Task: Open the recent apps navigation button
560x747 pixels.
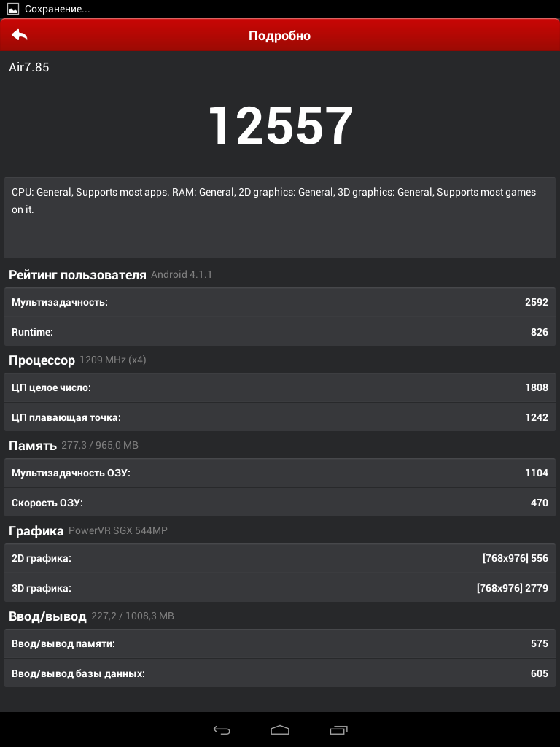Action: coord(338,729)
